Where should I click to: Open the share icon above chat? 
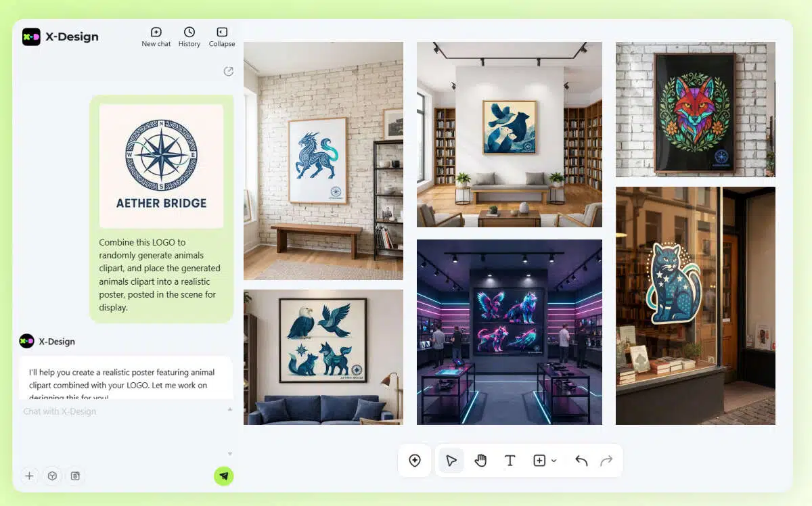(229, 72)
